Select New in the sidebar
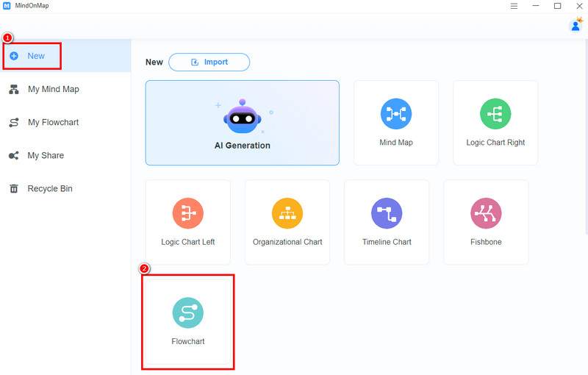Image resolution: width=588 pixels, height=375 pixels. (36, 56)
